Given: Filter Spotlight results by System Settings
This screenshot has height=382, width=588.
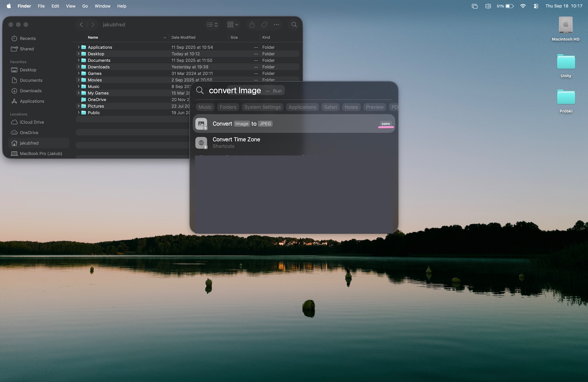Looking at the screenshot, I should point(262,107).
